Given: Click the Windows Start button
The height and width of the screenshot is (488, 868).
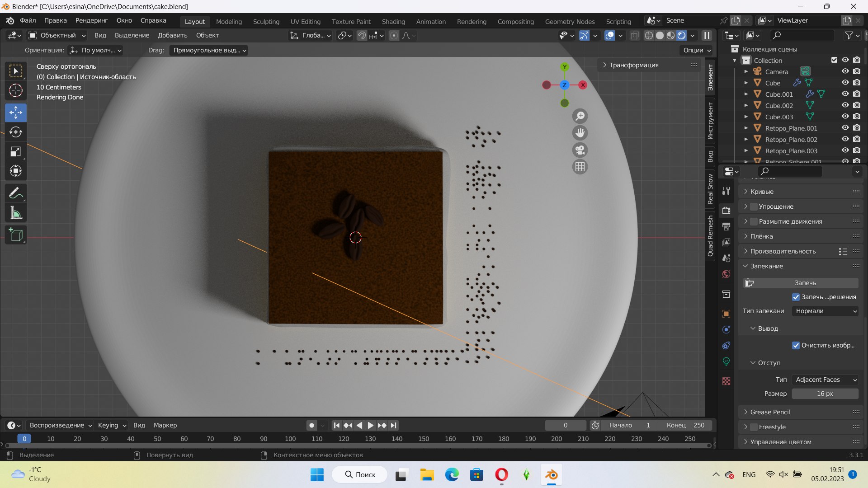Looking at the screenshot, I should coord(317,474).
